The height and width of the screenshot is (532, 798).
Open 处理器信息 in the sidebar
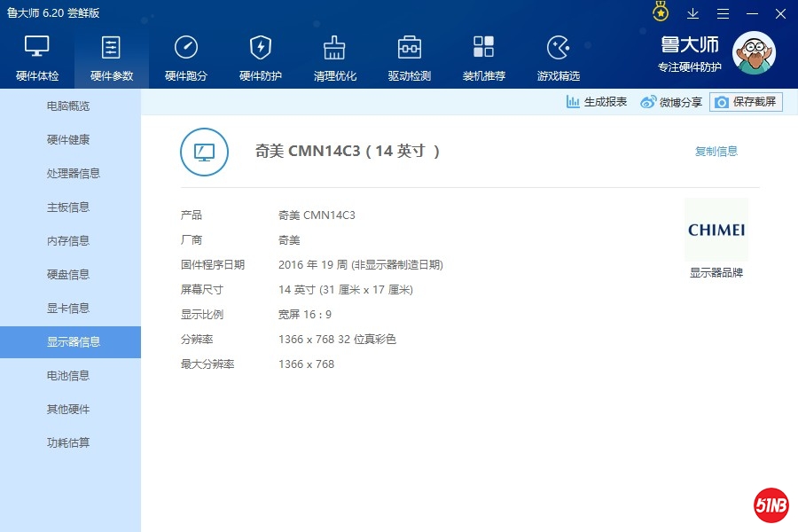point(73,174)
